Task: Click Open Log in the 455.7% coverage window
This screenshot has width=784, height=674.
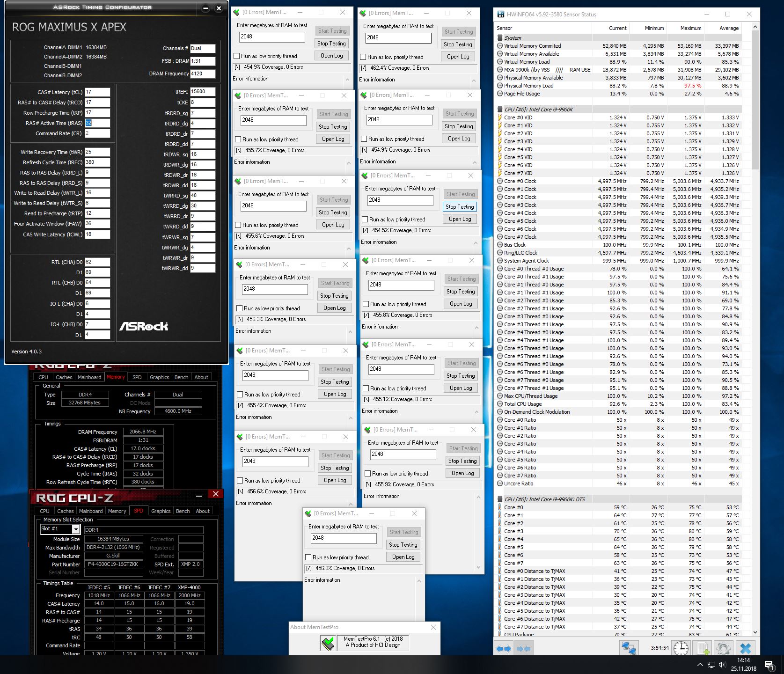Action: 333,139
